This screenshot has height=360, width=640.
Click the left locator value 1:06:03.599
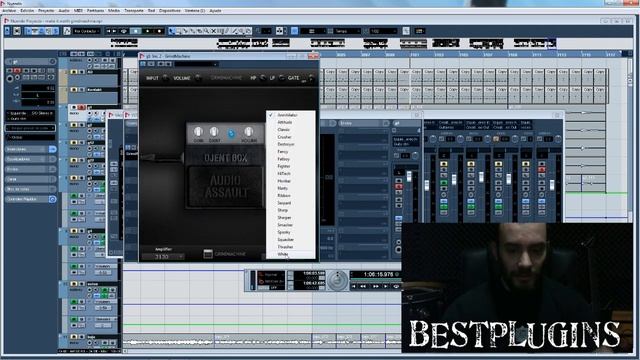click(314, 273)
